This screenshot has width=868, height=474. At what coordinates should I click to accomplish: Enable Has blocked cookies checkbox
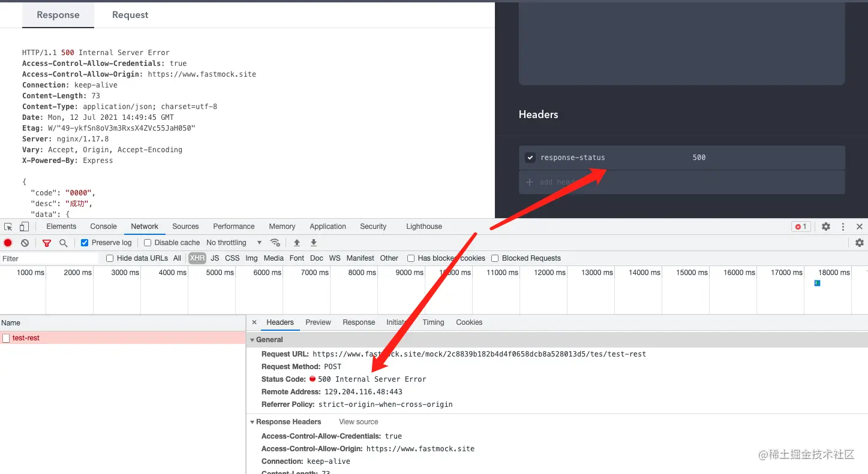pyautogui.click(x=411, y=258)
